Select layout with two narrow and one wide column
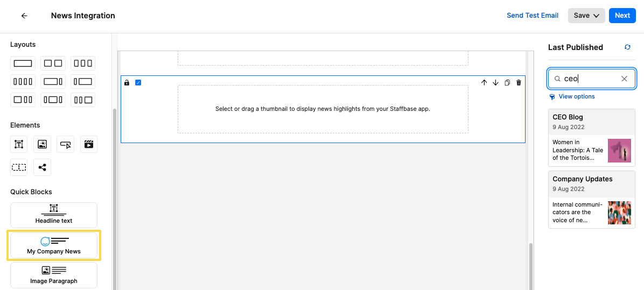The image size is (644, 290). [x=83, y=99]
